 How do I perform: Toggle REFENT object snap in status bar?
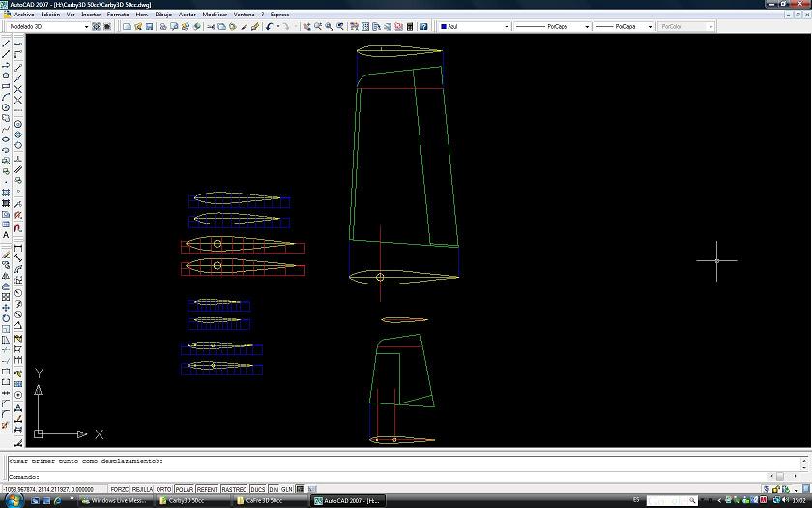coord(207,489)
